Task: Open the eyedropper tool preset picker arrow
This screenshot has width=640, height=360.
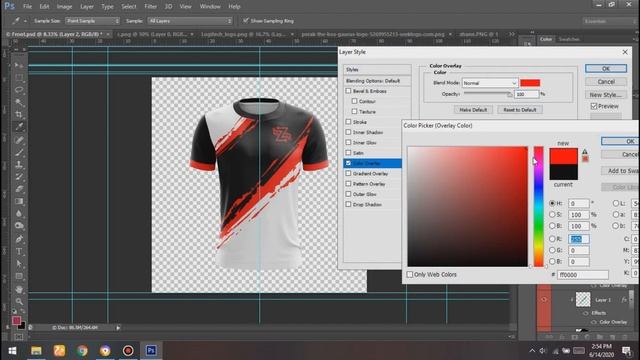Action: 25,21
